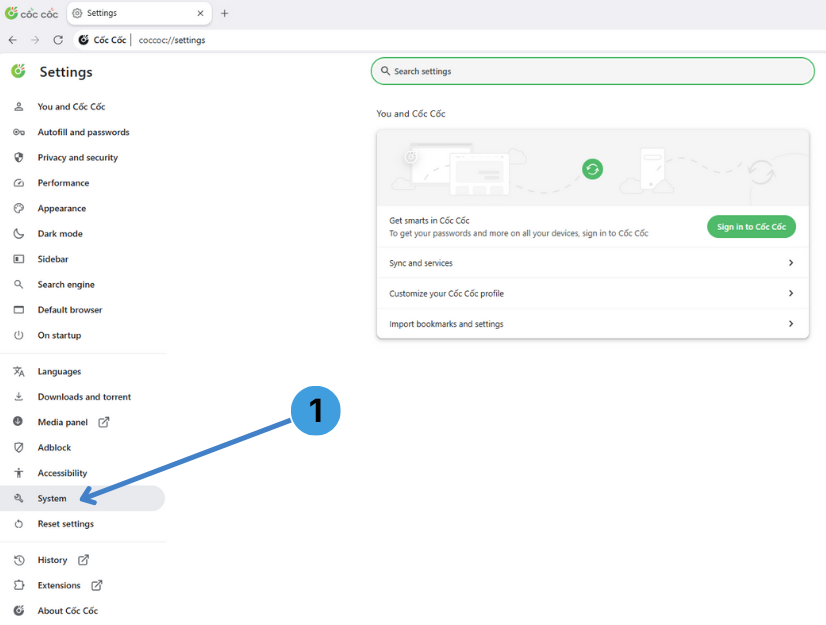Click the panel icon next to Sidebar
The width and height of the screenshot is (826, 625).
coord(18,259)
